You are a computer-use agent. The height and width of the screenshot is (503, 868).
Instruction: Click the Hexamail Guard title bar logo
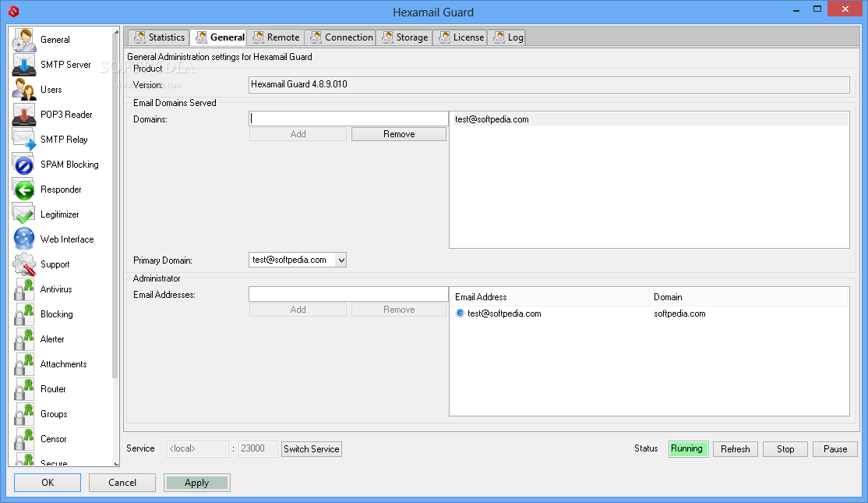point(14,11)
